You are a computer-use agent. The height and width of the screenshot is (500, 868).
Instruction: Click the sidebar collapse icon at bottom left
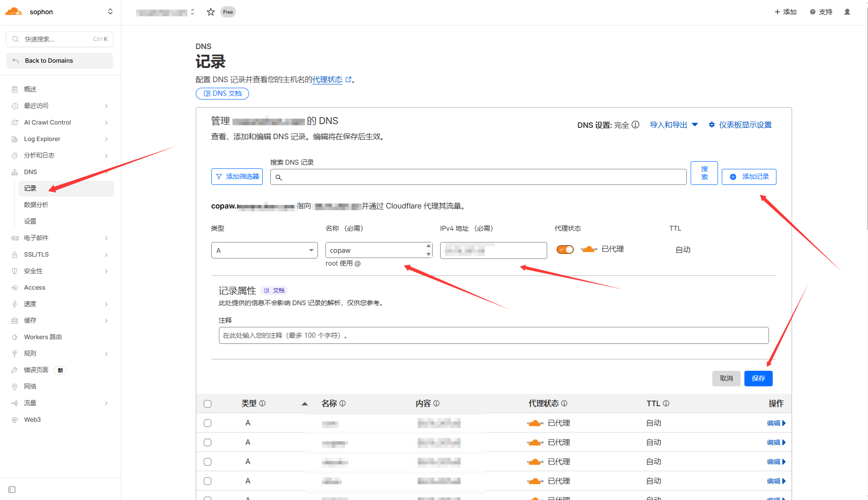[x=12, y=490]
